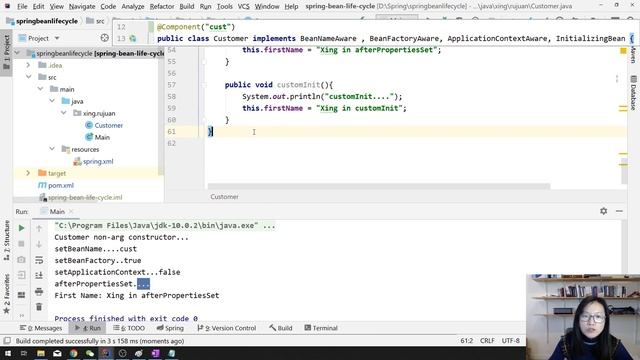Toggle the Structure tool window side tab
The height and width of the screenshot is (360, 640).
(x=7, y=240)
